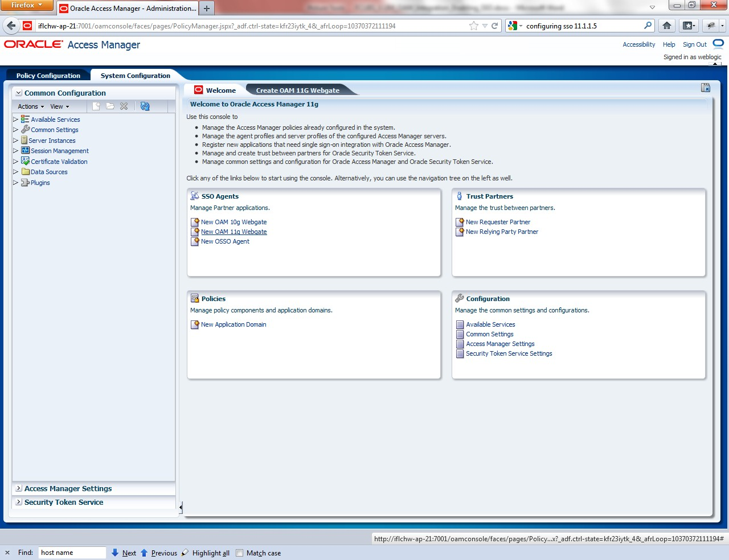Click the New OAM 10g Webgate icon
The width and height of the screenshot is (729, 560).
[x=195, y=222]
